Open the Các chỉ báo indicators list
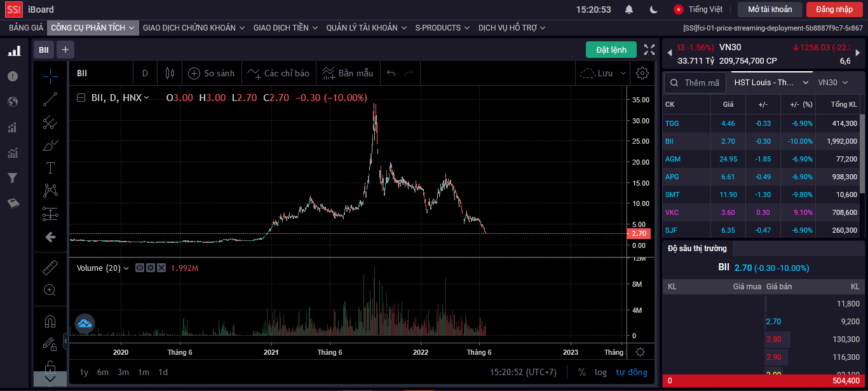Image resolution: width=868 pixels, height=391 pixels. (x=279, y=73)
